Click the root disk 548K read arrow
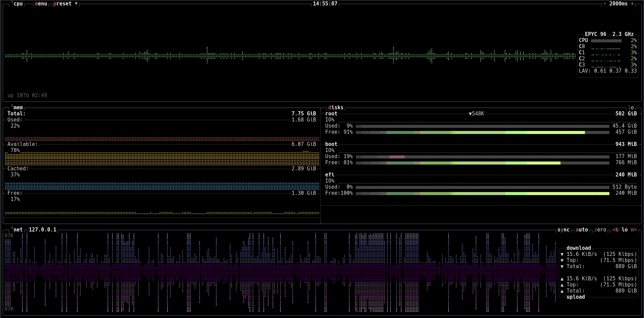Screen dimensions: 644x318 coord(470,114)
